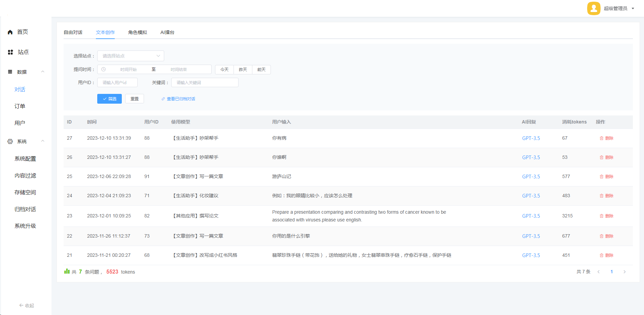The width and height of the screenshot is (644, 315).
Task: Open the GPT-3.5 reply in row 26
Action: pos(531,157)
